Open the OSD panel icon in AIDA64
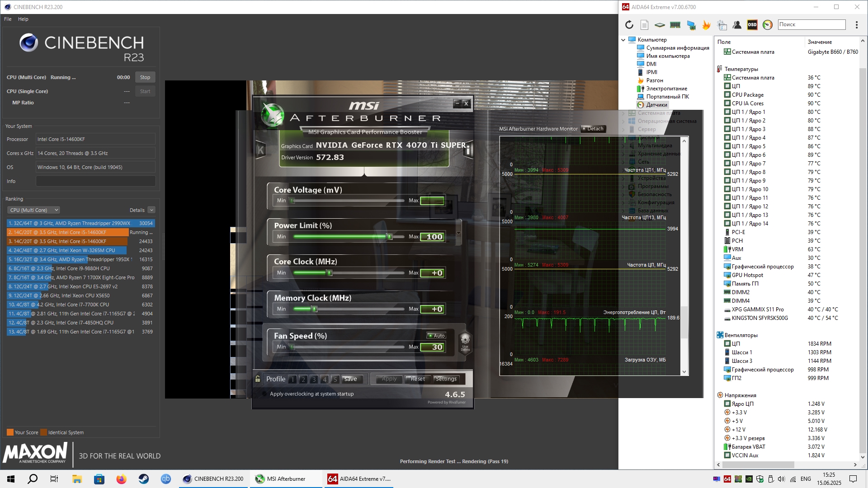This screenshot has width=868, height=488. pos(752,25)
